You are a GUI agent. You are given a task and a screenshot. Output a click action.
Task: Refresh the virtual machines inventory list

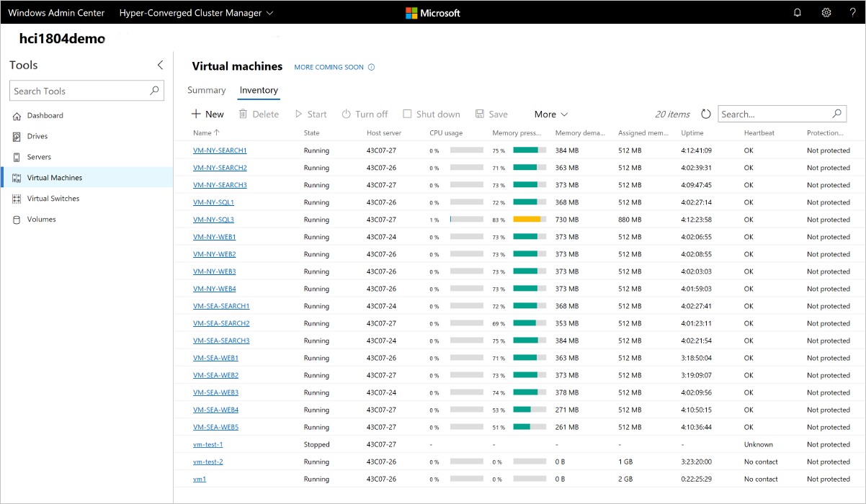[705, 113]
